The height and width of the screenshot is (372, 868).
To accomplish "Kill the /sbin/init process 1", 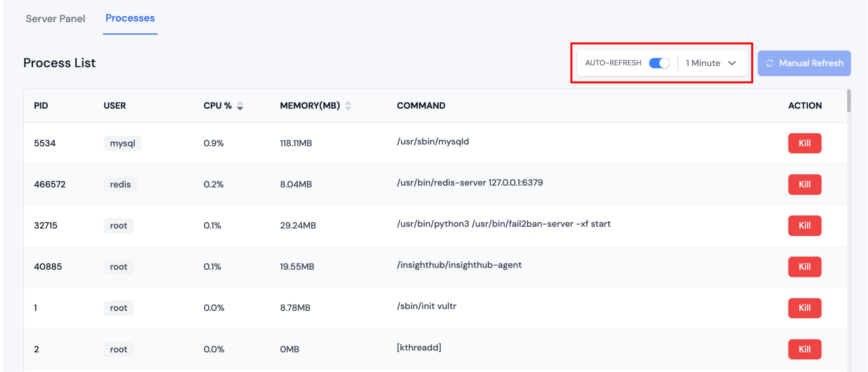I will tap(804, 308).
